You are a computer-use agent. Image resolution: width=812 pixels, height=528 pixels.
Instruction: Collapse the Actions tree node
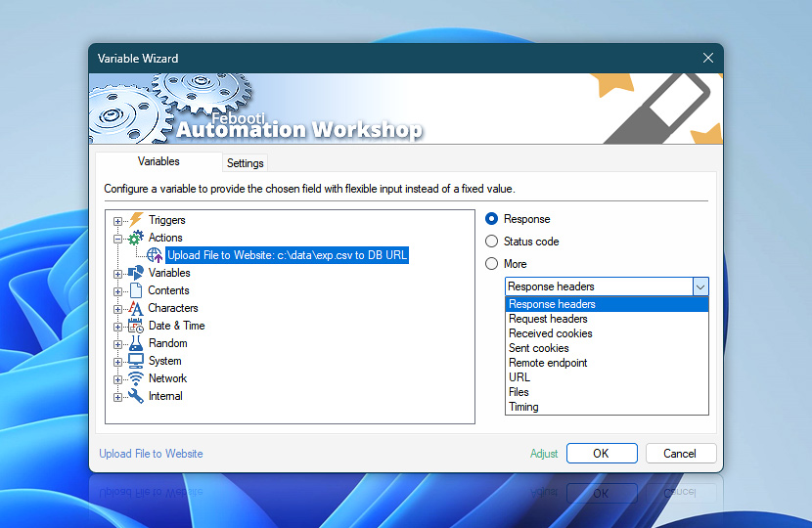[x=117, y=239]
